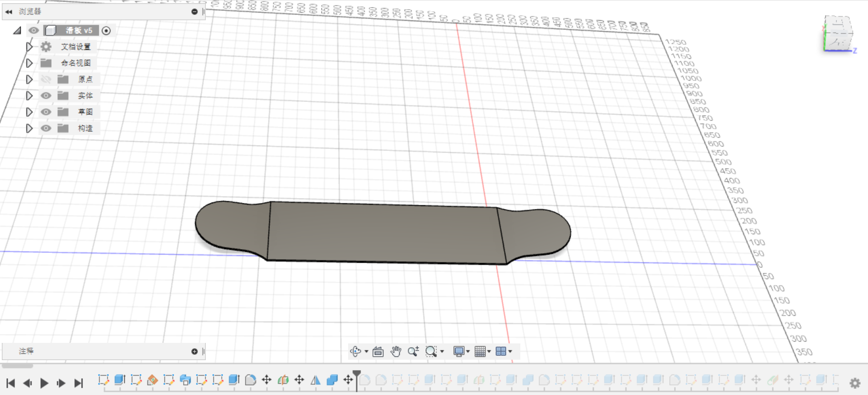The width and height of the screenshot is (868, 395).
Task: Select the orange-green feature icon in timeline
Action: [283, 380]
